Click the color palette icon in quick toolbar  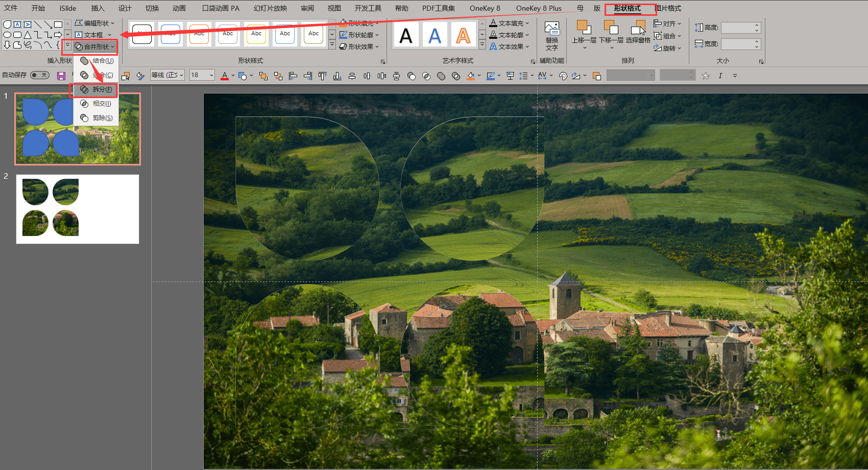[563, 76]
